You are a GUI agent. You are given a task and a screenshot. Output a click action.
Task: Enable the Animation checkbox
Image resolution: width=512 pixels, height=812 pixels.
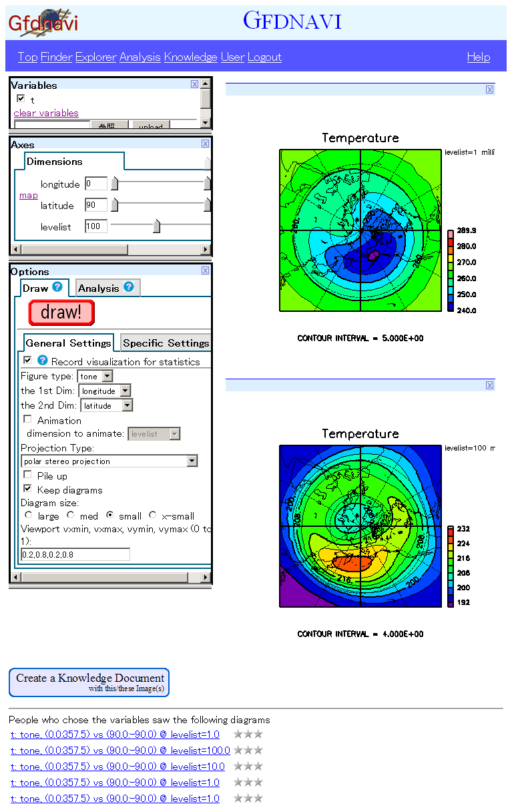27,419
